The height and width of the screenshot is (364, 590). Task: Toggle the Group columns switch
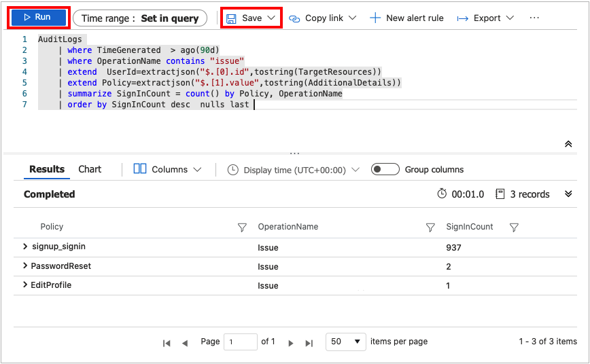385,170
